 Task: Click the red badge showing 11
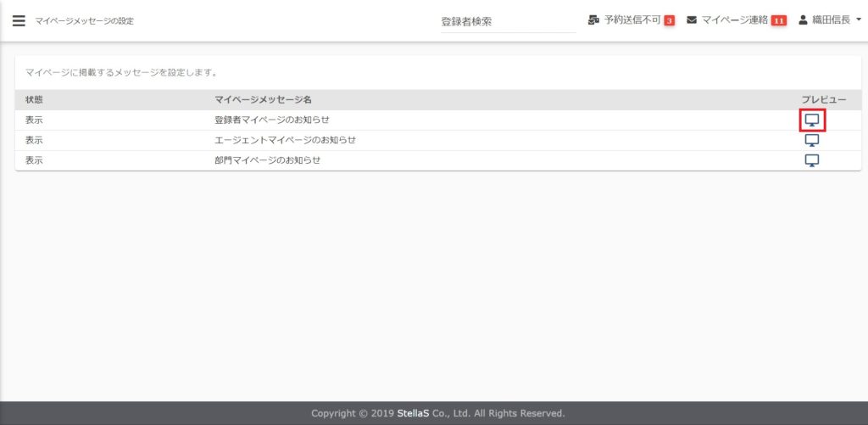point(778,20)
